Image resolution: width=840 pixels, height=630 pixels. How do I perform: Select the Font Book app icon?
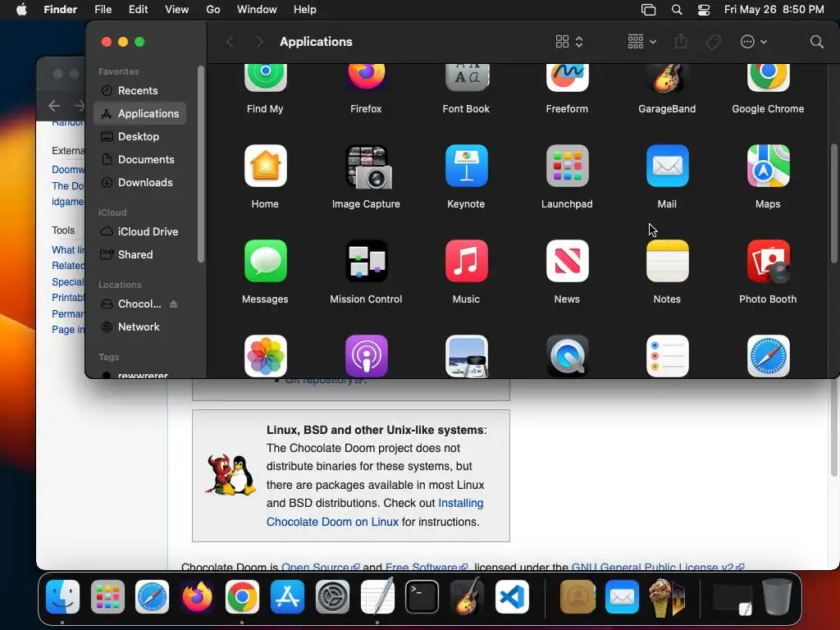(x=466, y=77)
